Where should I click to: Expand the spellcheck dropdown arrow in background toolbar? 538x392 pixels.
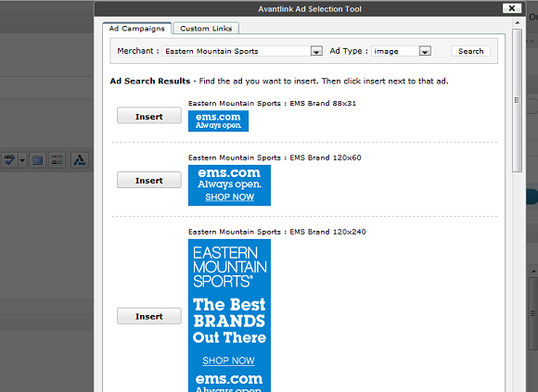point(22,160)
